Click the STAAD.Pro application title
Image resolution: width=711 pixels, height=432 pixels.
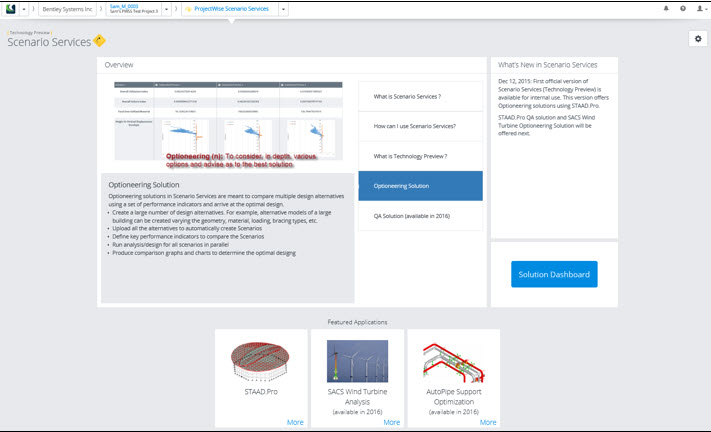coord(261,392)
